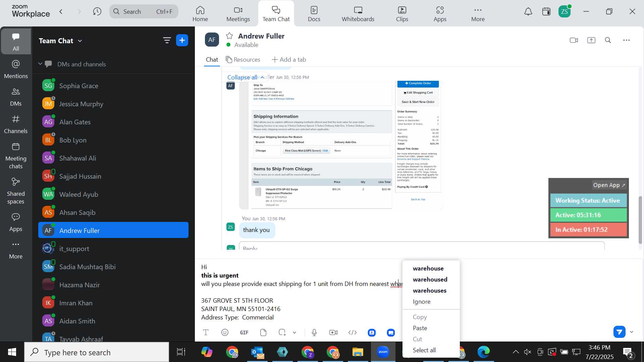Open More in the left sidebar
This screenshot has height=362, width=644.
tap(16, 250)
